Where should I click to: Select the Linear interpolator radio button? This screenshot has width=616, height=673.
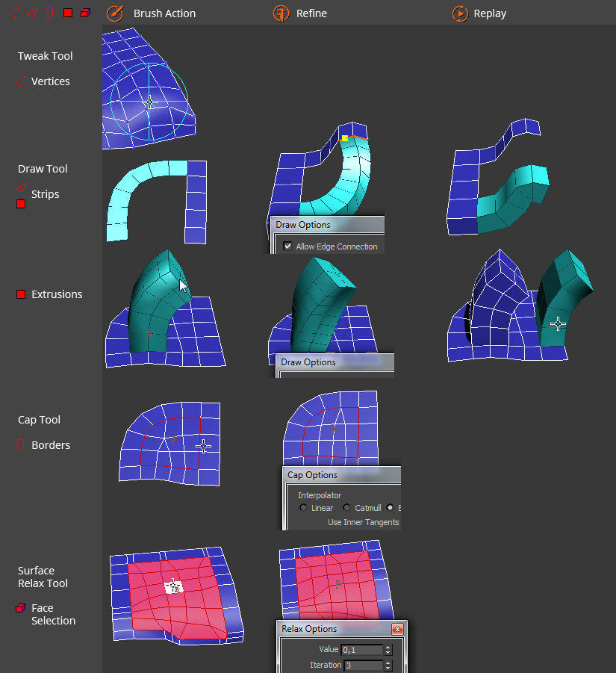303,508
